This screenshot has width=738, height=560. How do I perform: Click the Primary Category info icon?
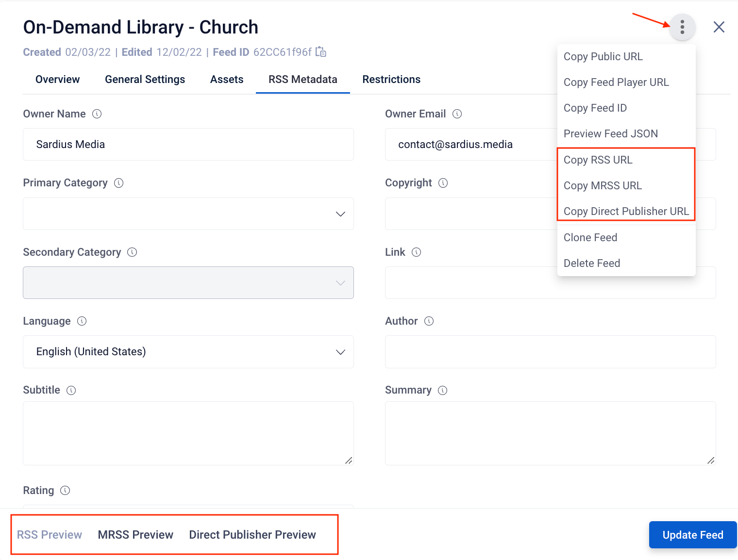pyautogui.click(x=119, y=183)
